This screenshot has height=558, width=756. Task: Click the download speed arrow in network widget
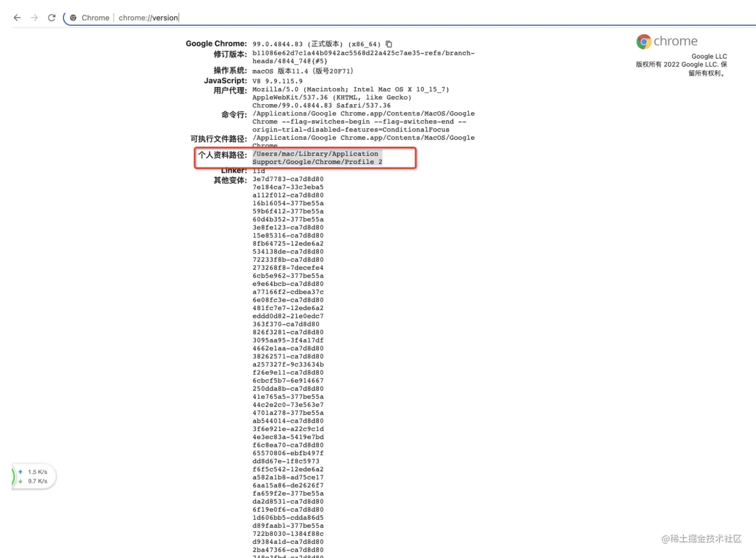(x=20, y=481)
